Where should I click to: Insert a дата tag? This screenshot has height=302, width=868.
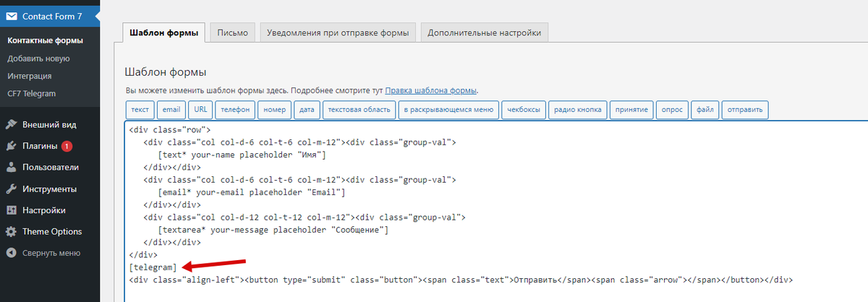click(307, 110)
